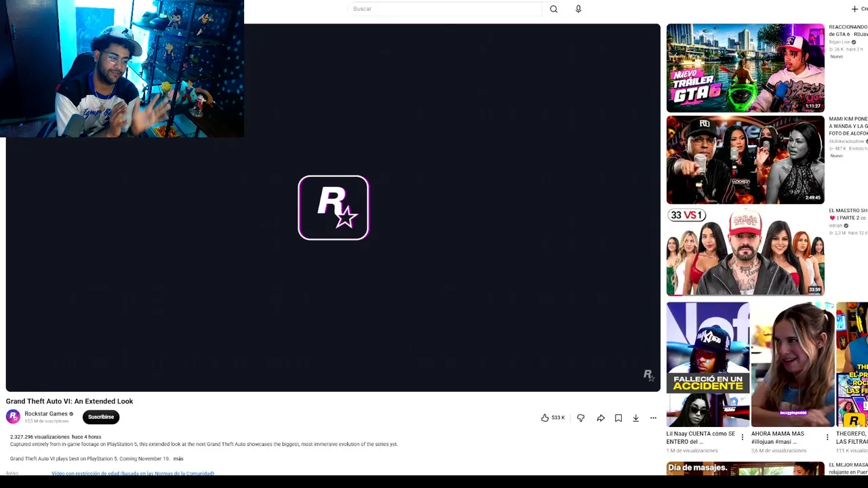Click the '533 K' like count
868x488 pixels.
[558, 418]
